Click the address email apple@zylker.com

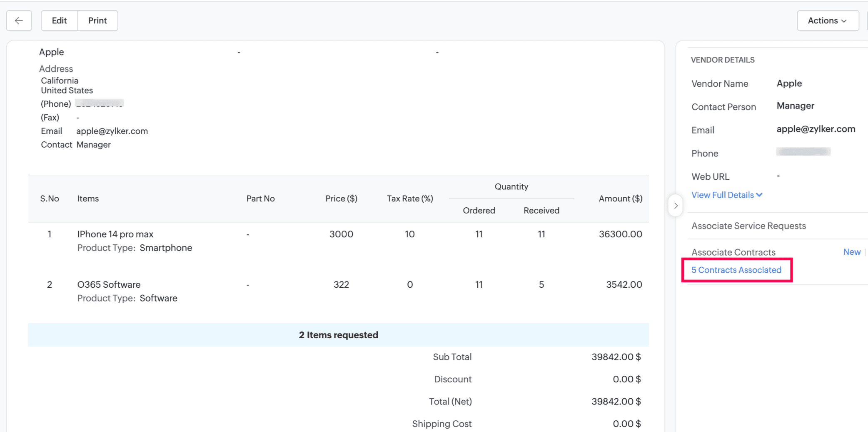point(112,131)
